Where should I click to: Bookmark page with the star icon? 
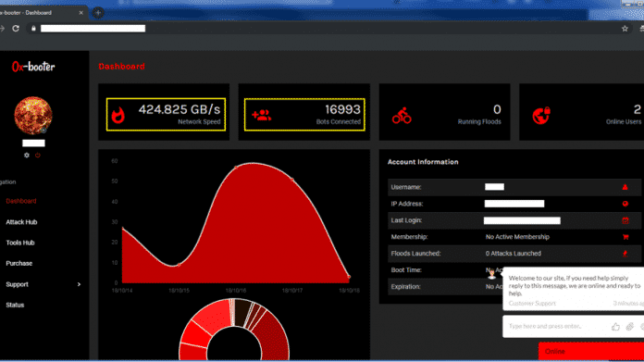[x=625, y=29]
